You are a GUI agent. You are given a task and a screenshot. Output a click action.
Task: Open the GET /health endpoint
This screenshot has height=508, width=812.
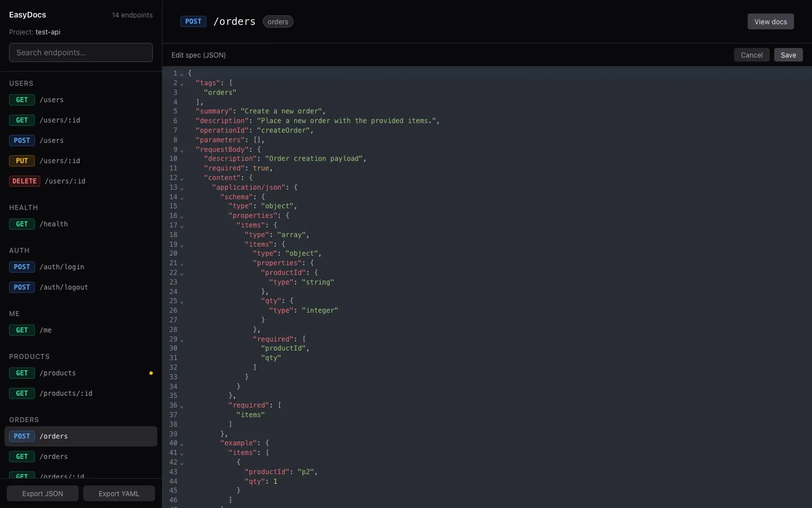[x=81, y=224]
